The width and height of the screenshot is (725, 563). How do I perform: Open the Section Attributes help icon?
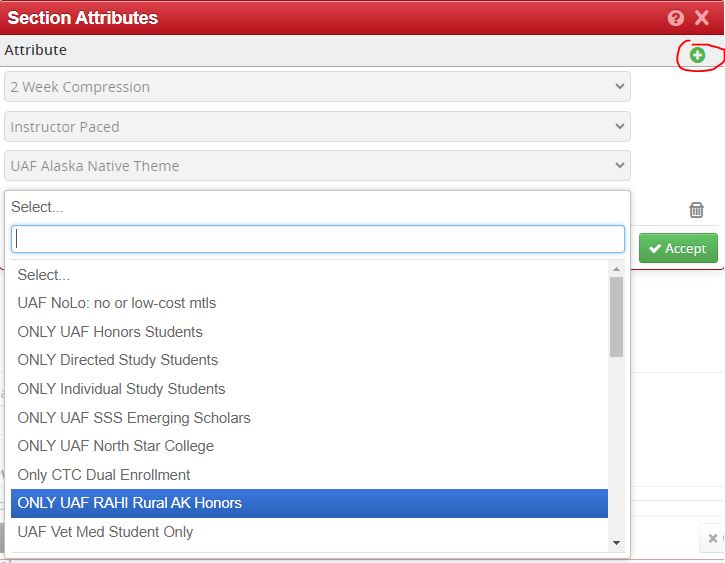pos(676,18)
